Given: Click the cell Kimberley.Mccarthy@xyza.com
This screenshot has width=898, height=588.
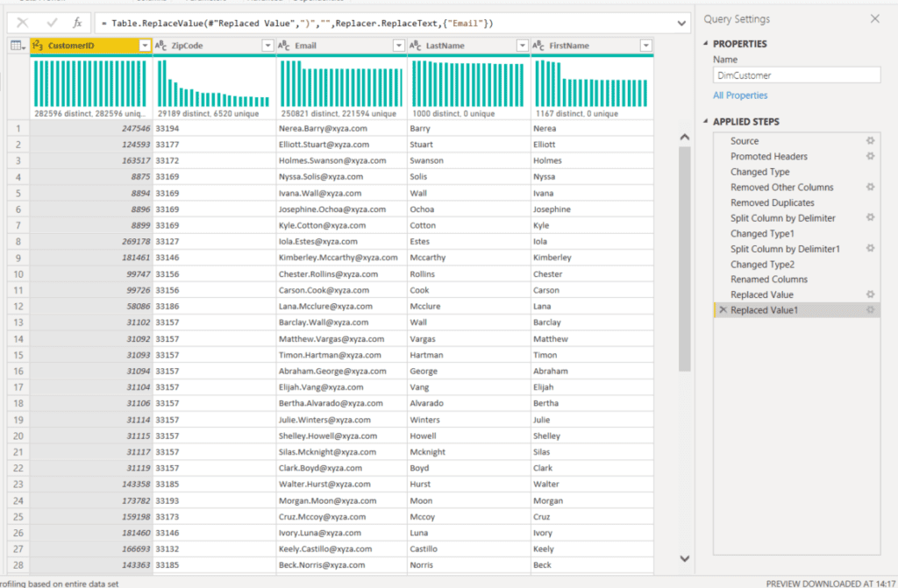Looking at the screenshot, I should [341, 258].
